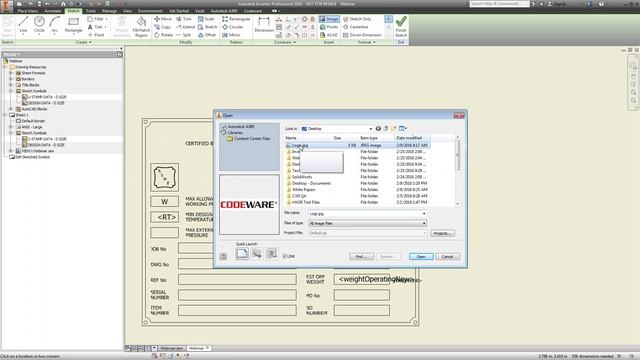
Task: Select the Offset tool
Action: [x=207, y=35]
